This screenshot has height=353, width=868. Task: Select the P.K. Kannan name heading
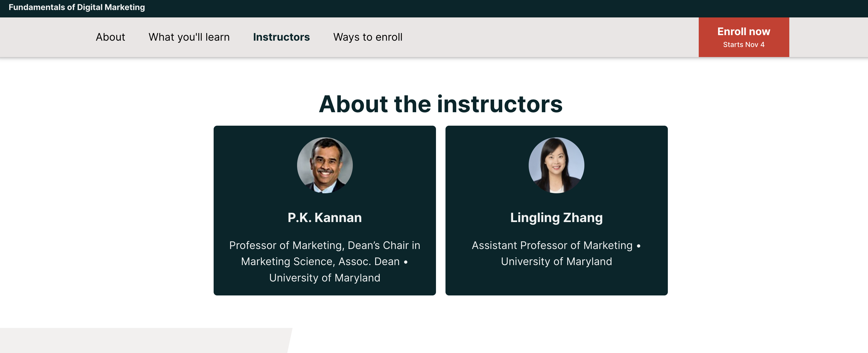coord(325,218)
